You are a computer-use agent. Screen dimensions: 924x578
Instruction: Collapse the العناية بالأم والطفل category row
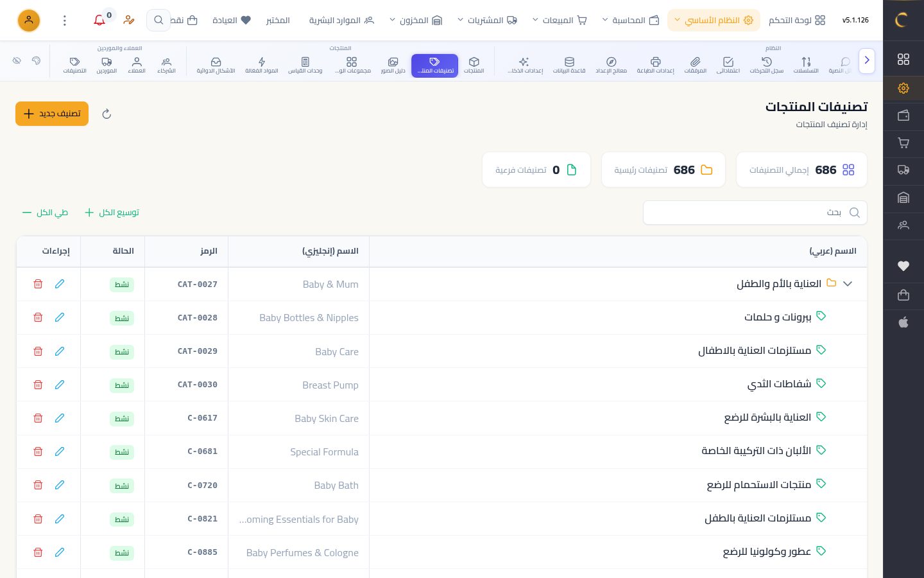point(848,284)
